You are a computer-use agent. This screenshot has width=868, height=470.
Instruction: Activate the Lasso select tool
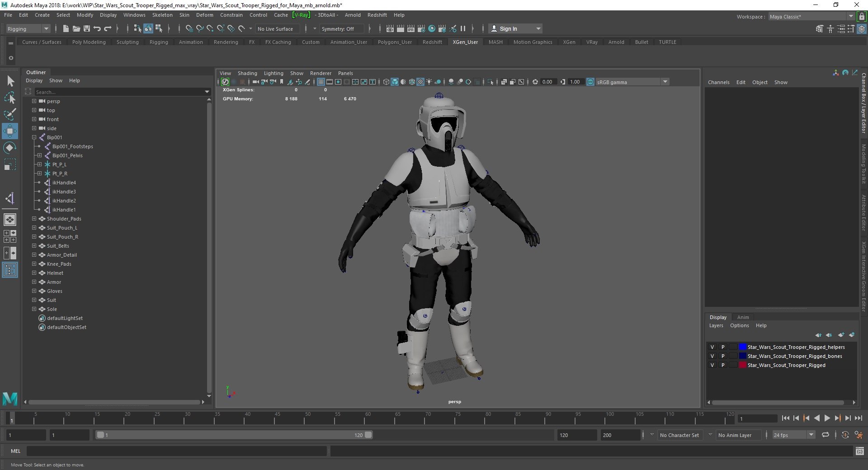(x=10, y=98)
